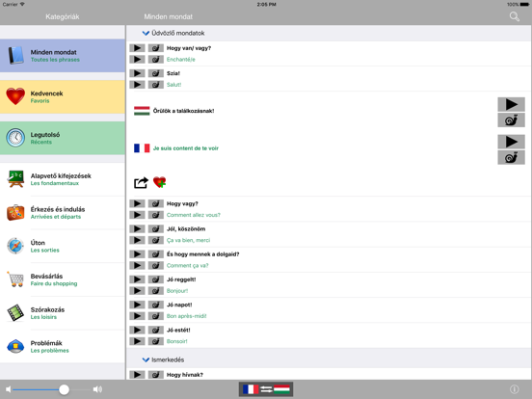This screenshot has width=532, height=399.
Task: Play the Hungarian phrase 'Szia!'
Action: 137,73
